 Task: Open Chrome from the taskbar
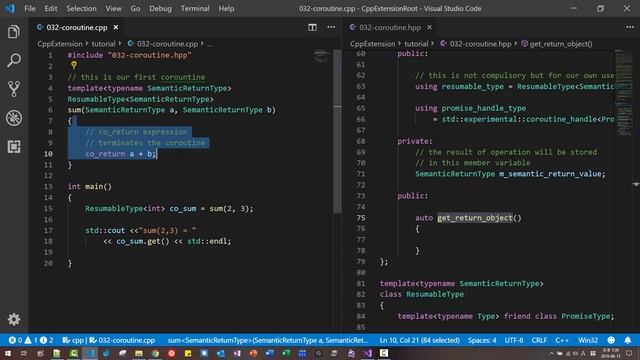point(155,353)
